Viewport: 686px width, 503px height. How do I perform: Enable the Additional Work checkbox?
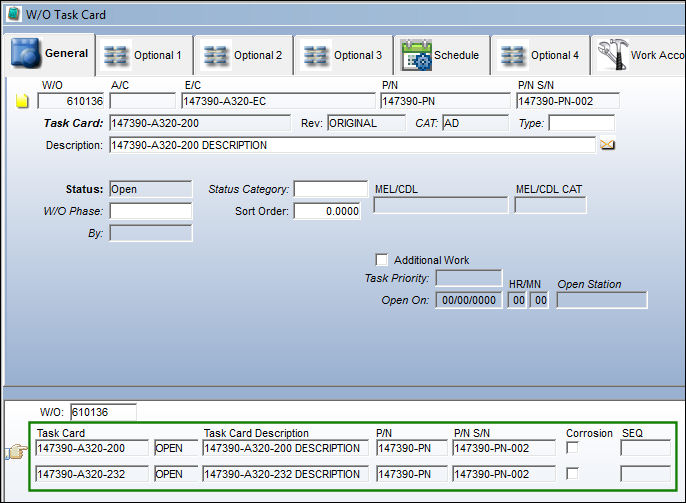(x=382, y=260)
